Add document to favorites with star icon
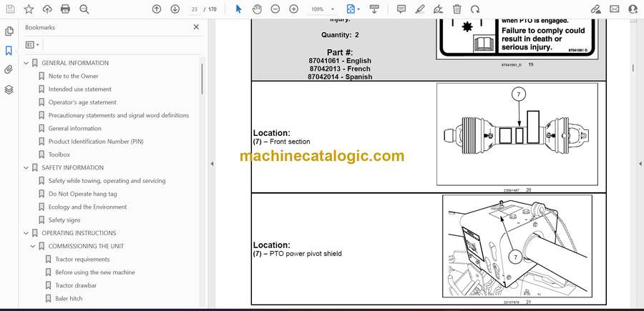The width and height of the screenshot is (644, 311). pyautogui.click(x=29, y=9)
